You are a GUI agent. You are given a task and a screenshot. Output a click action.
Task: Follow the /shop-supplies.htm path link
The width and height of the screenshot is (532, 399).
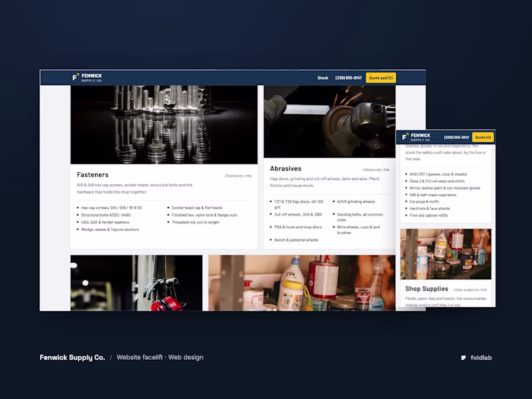[x=469, y=290]
